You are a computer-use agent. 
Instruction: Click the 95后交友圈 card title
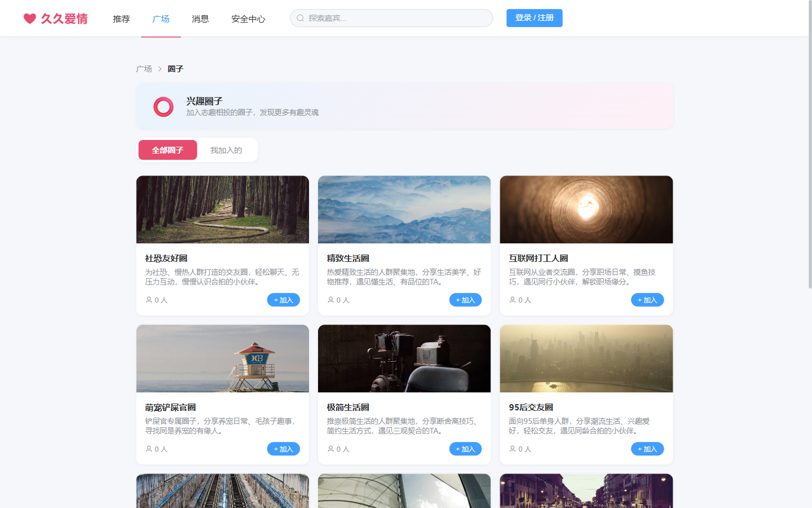click(x=531, y=408)
